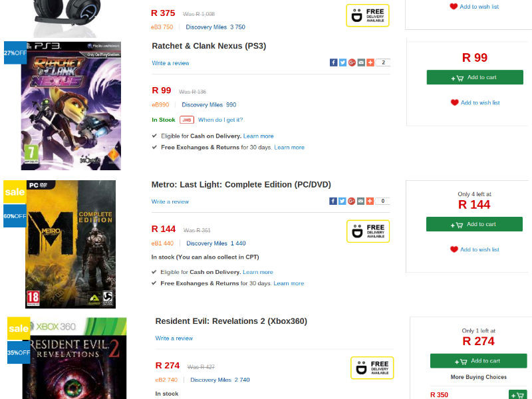
Task: Email Ratchet & Clank Nexus product link
Action: (x=361, y=63)
